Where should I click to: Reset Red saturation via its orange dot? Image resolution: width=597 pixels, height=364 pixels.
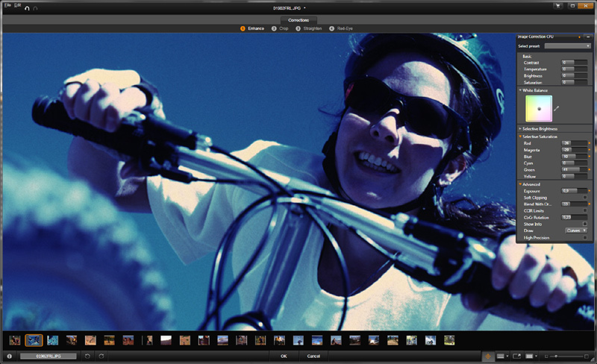(590, 143)
